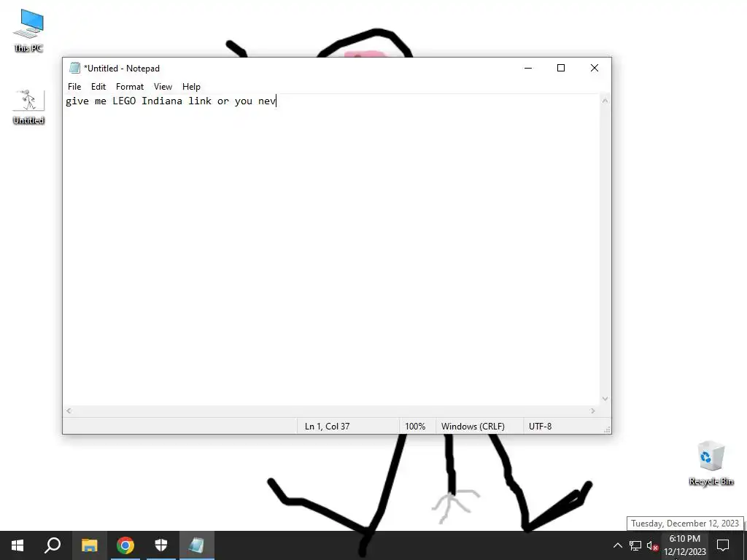Image resolution: width=747 pixels, height=560 pixels.
Task: Click the 'Ln 1, Col 37' status entry
Action: [x=328, y=426]
